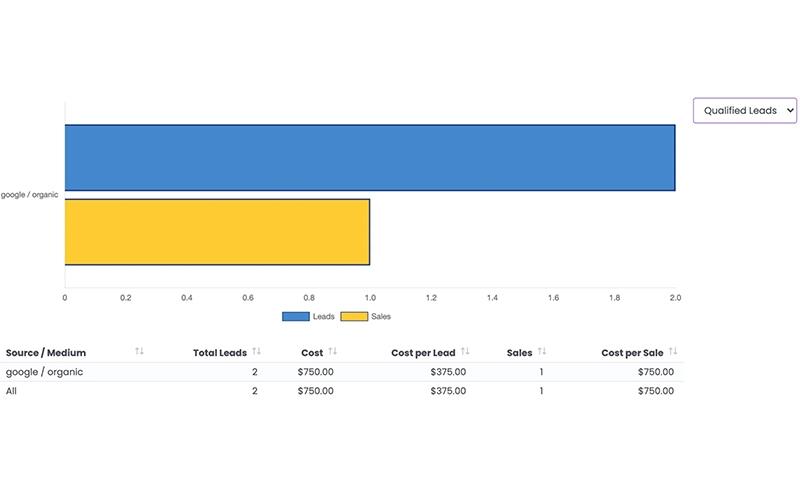800x500 pixels.
Task: Click the Sales column header
Action: coord(519,353)
